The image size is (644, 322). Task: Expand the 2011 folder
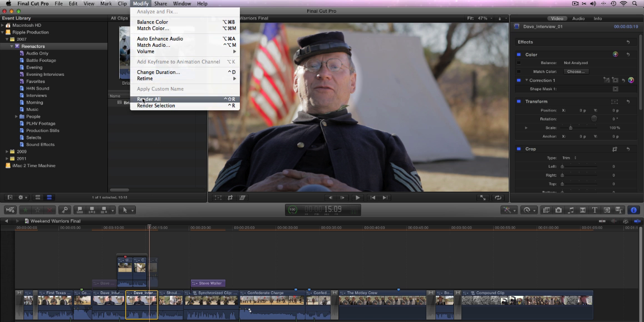coord(7,158)
